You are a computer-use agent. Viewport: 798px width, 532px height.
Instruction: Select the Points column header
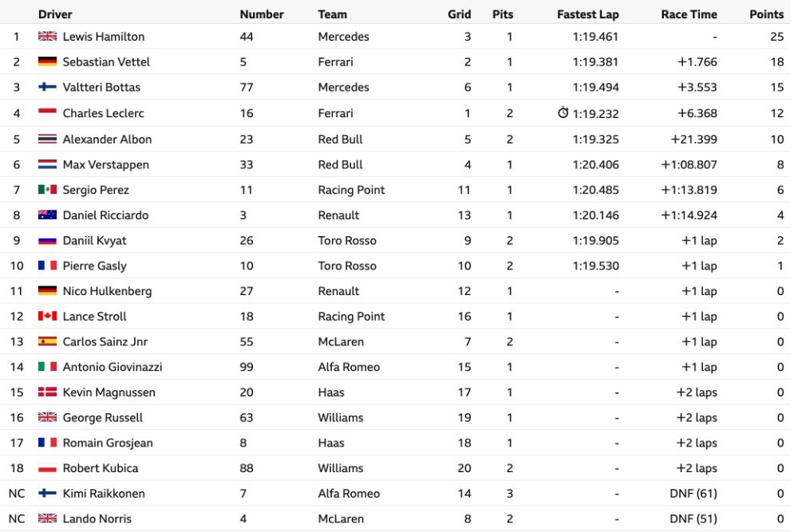pyautogui.click(x=766, y=14)
